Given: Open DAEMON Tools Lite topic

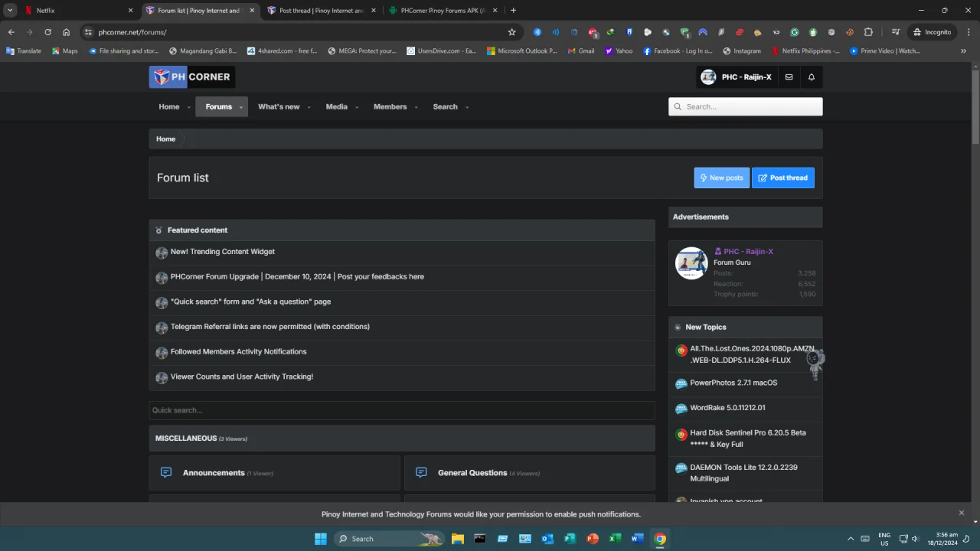Looking at the screenshot, I should (743, 473).
